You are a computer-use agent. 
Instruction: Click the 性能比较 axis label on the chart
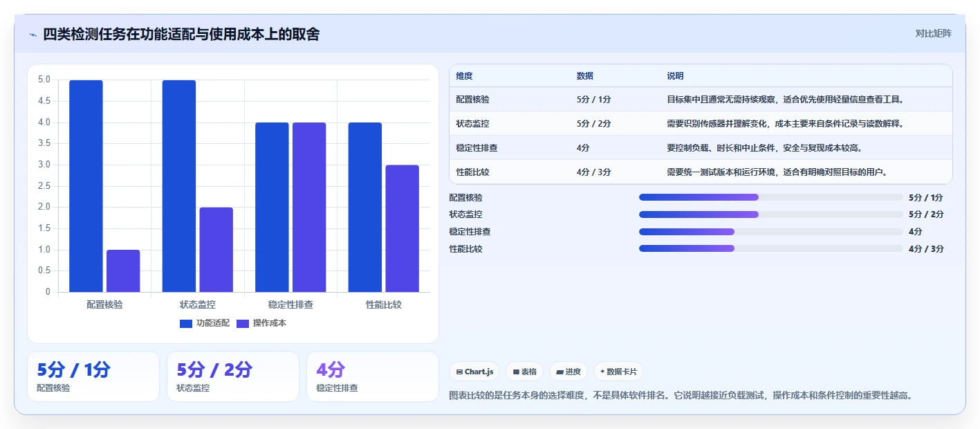[384, 304]
